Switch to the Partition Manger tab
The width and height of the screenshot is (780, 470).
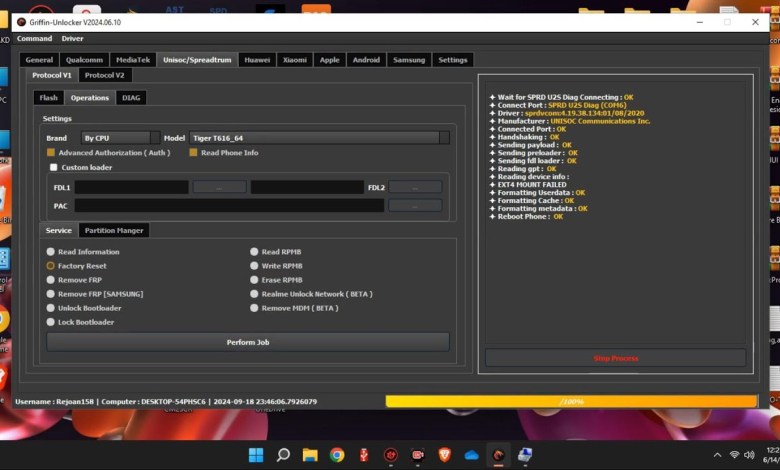coord(113,230)
